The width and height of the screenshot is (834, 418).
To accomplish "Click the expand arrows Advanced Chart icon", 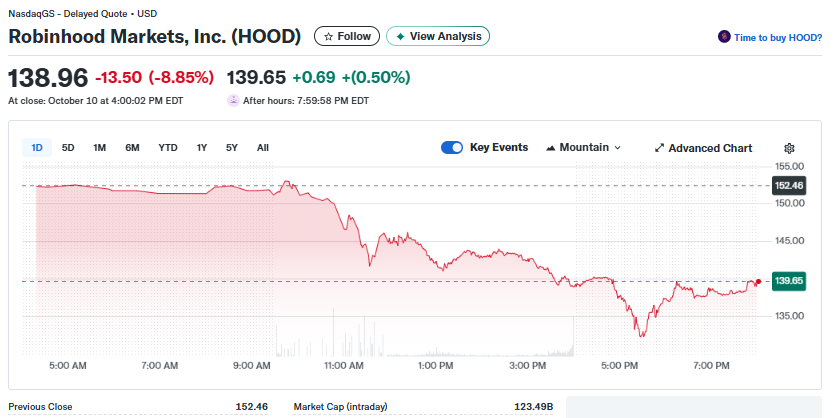I will [x=659, y=148].
